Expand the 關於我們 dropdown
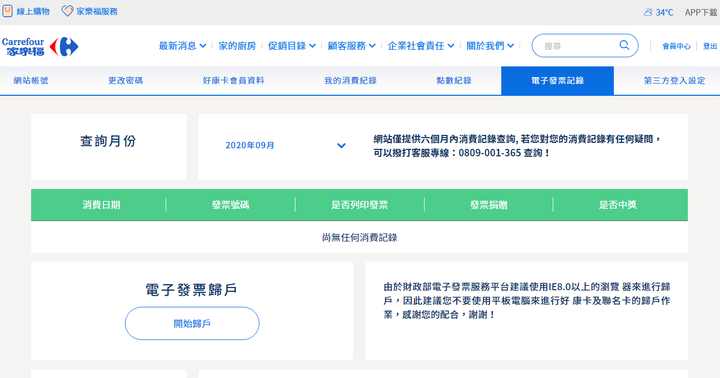The height and width of the screenshot is (378, 720). [x=490, y=46]
